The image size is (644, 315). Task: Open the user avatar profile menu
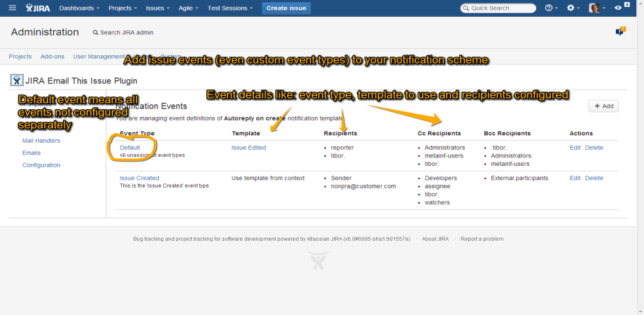point(596,8)
